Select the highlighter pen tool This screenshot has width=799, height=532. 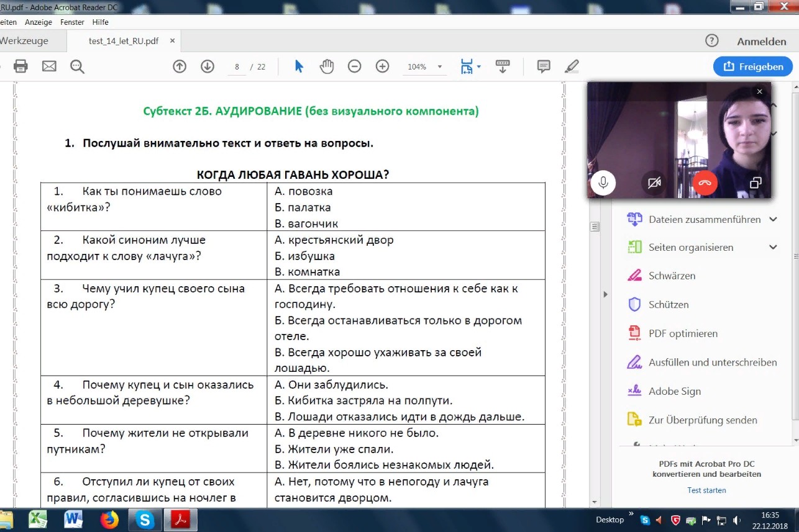pos(572,66)
